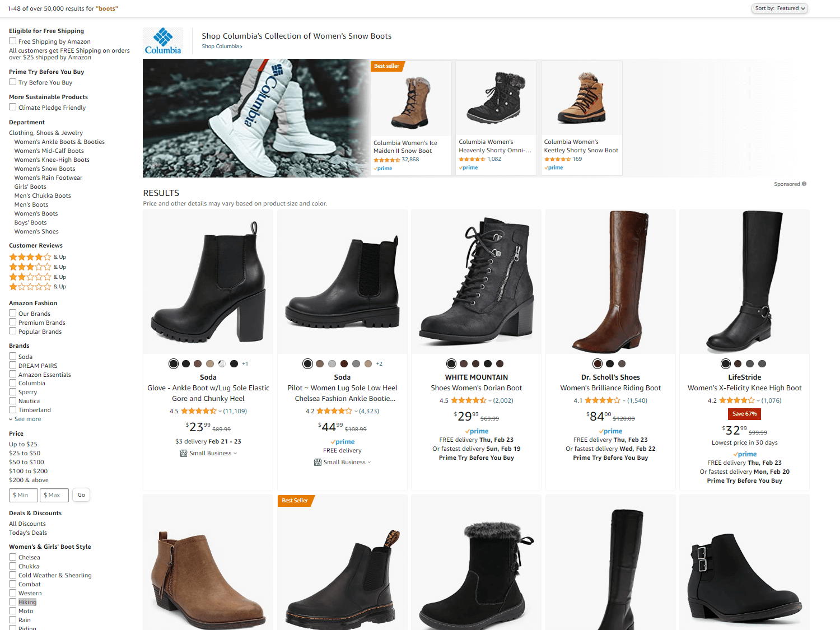Open the Sort by Featured dropdown

pos(780,8)
